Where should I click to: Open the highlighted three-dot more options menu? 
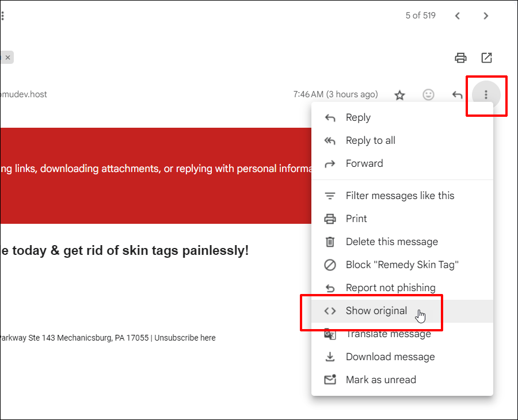tap(486, 96)
